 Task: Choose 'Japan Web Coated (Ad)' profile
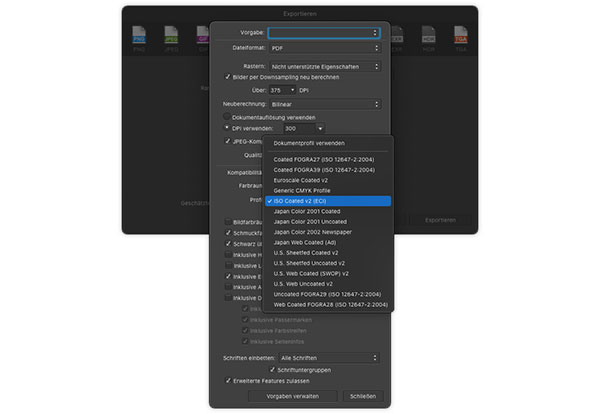pos(328,242)
